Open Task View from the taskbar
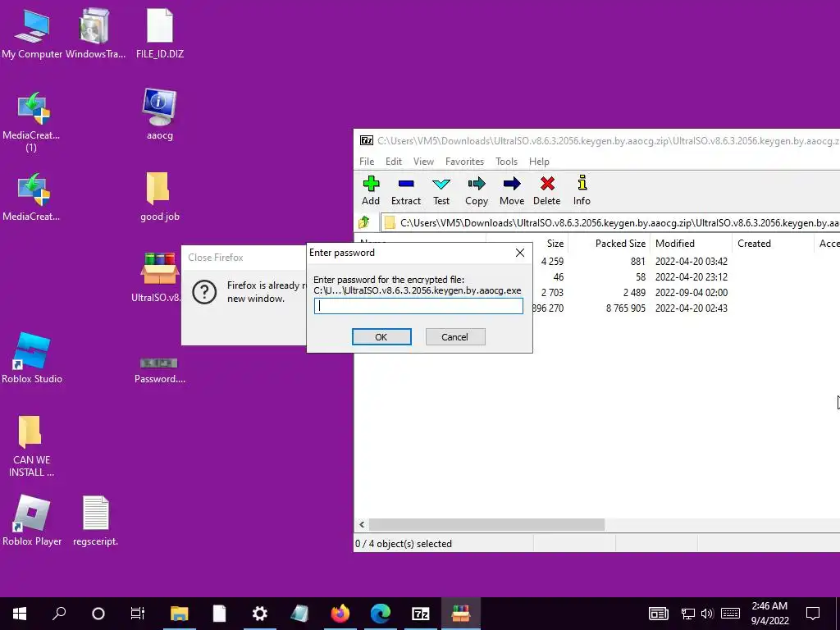The height and width of the screenshot is (630, 840). [x=138, y=614]
